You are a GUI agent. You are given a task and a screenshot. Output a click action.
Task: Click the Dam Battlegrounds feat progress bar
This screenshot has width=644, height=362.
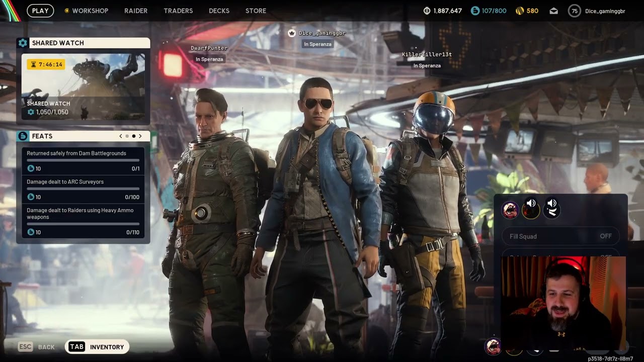(x=83, y=160)
